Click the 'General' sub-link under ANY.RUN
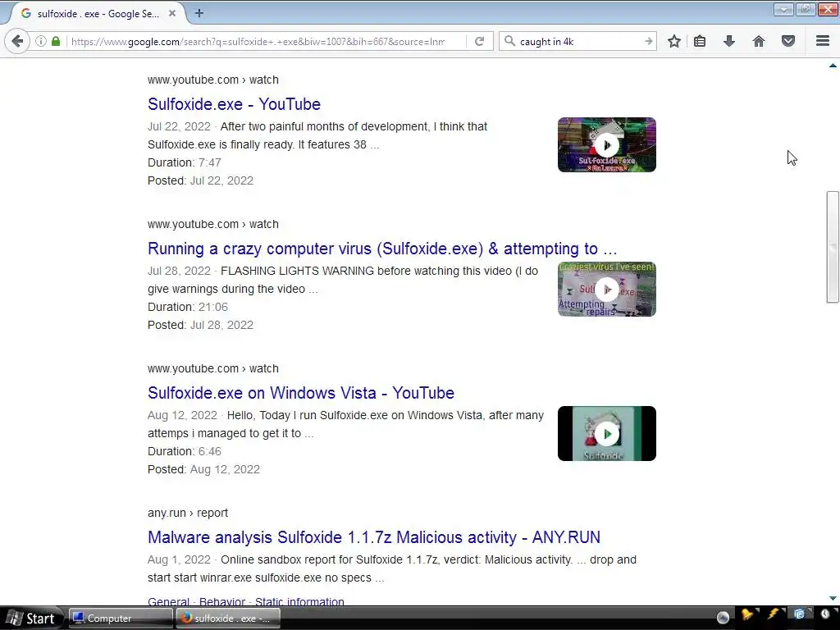Viewport: 840px width, 630px height. tap(168, 601)
